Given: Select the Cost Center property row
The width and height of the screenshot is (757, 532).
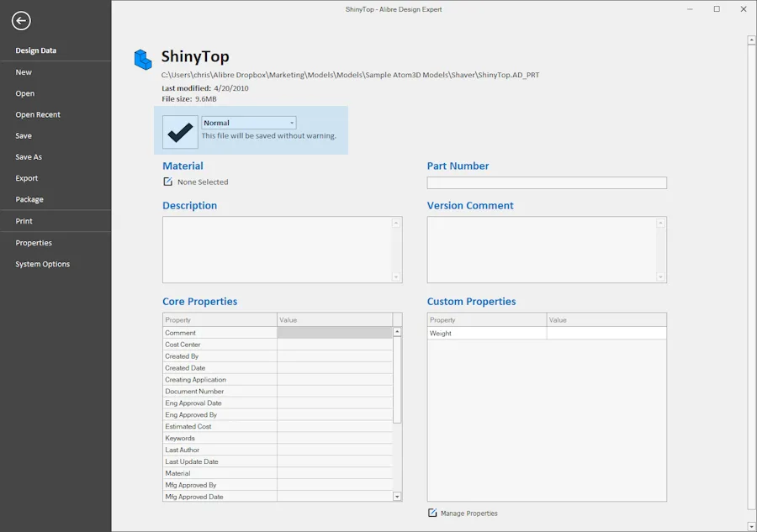Looking at the screenshot, I should 278,345.
